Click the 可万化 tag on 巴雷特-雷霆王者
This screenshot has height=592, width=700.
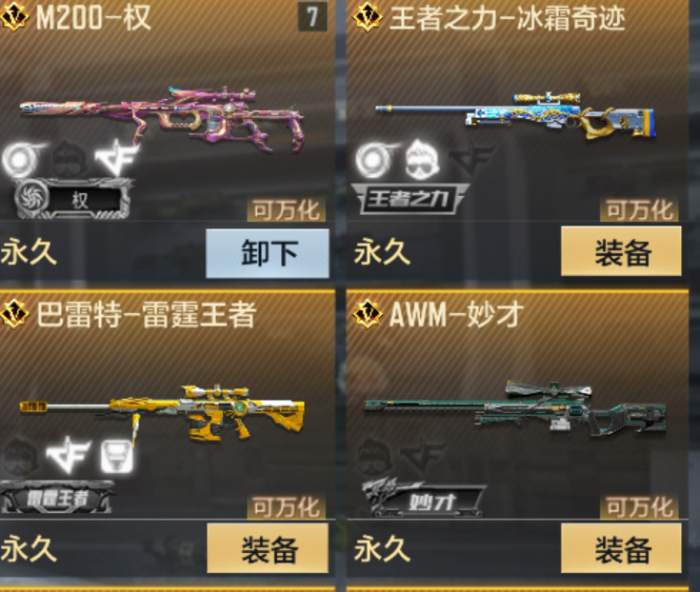tap(286, 507)
